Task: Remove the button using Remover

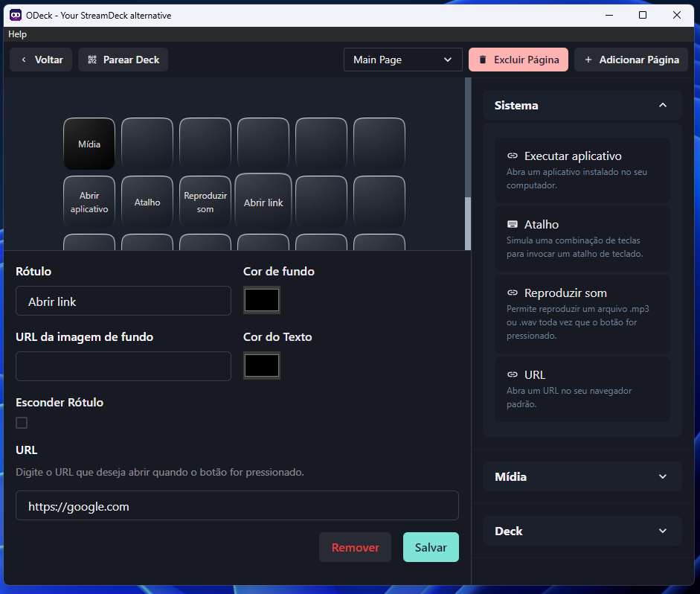Action: tap(355, 546)
